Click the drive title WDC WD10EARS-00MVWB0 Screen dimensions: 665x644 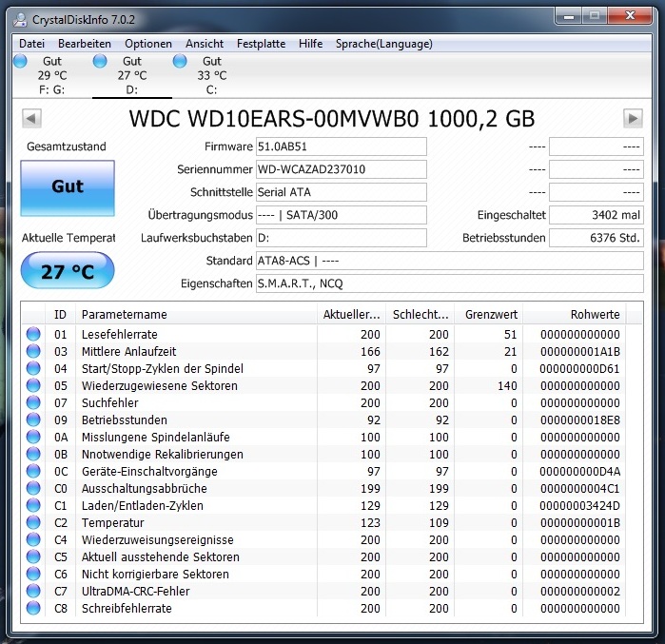pyautogui.click(x=274, y=119)
